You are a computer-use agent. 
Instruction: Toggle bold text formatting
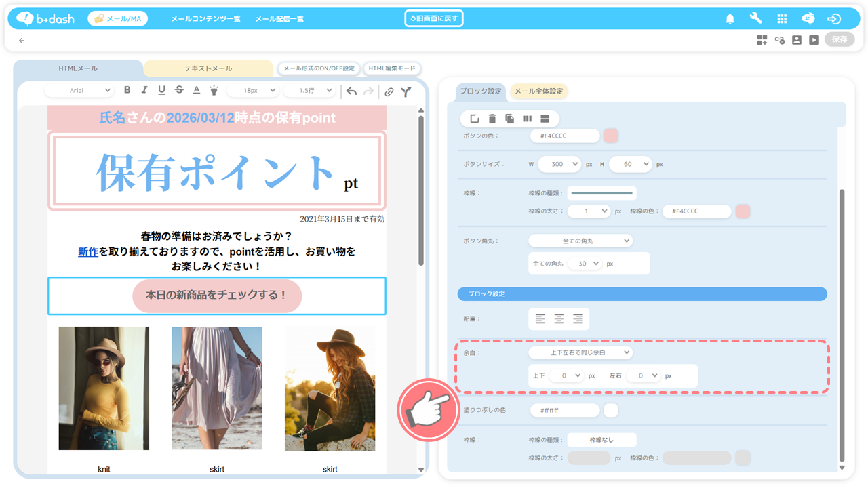(x=127, y=90)
